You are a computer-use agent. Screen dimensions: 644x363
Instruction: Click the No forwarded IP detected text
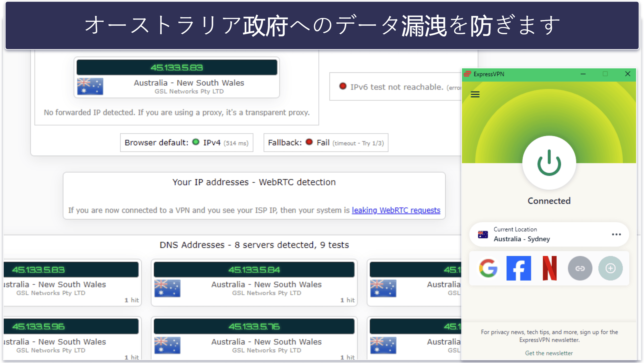coord(177,112)
